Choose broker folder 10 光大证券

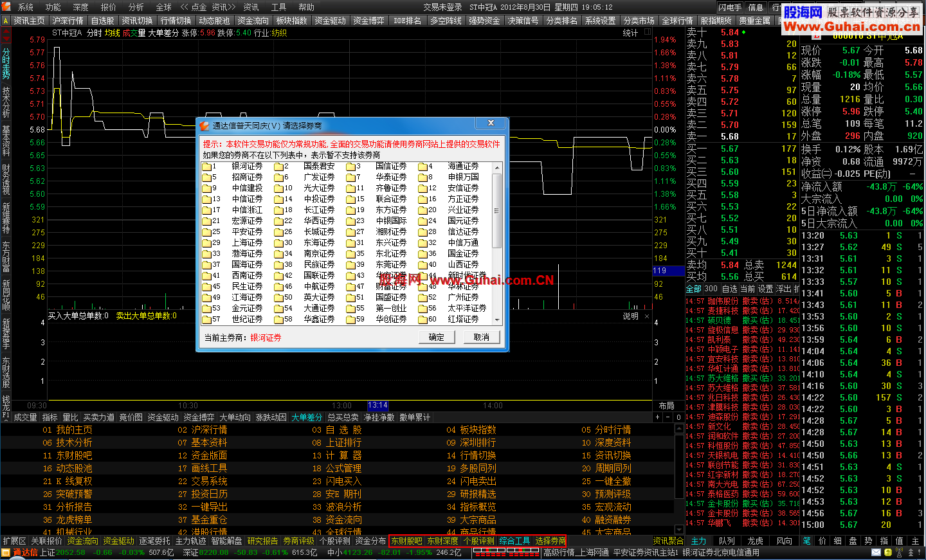305,188
